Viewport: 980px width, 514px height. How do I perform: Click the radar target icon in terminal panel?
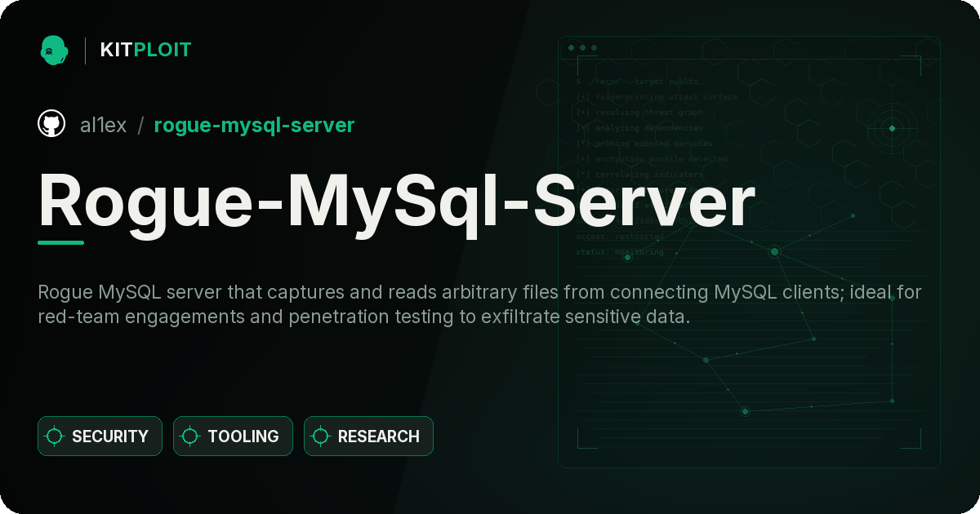pos(892,128)
